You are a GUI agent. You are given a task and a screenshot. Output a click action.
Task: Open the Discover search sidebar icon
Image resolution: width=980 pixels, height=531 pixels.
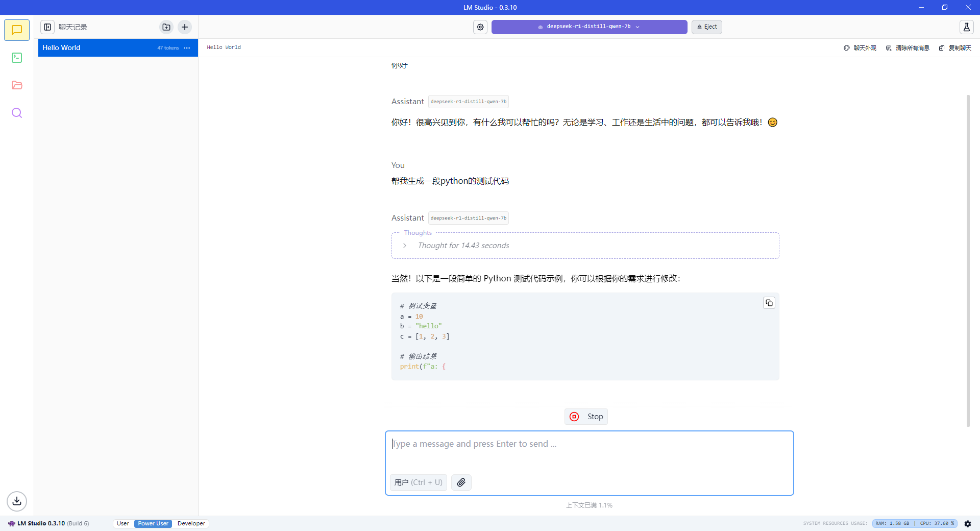pos(17,113)
